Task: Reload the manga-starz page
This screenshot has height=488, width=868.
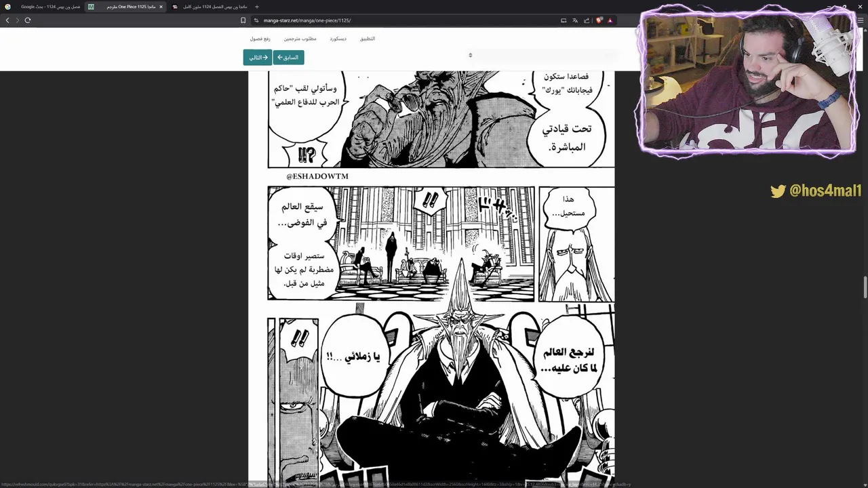Action: 28,20
